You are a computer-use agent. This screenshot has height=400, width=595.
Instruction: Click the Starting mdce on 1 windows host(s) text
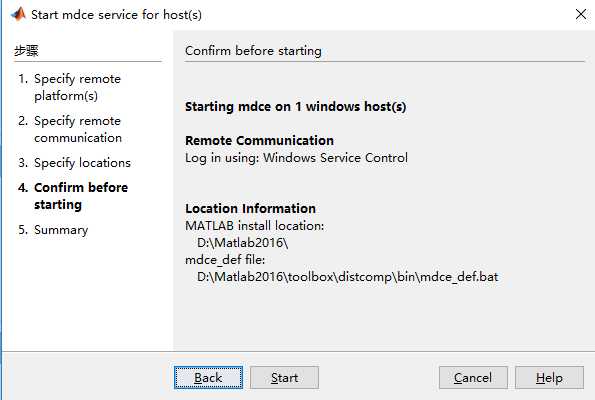(296, 107)
